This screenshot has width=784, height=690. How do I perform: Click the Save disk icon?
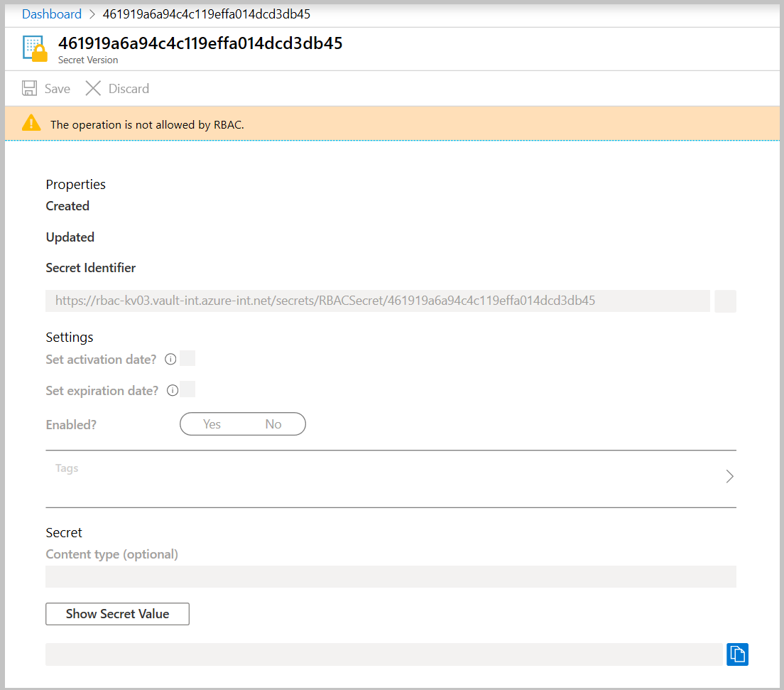pyautogui.click(x=30, y=89)
